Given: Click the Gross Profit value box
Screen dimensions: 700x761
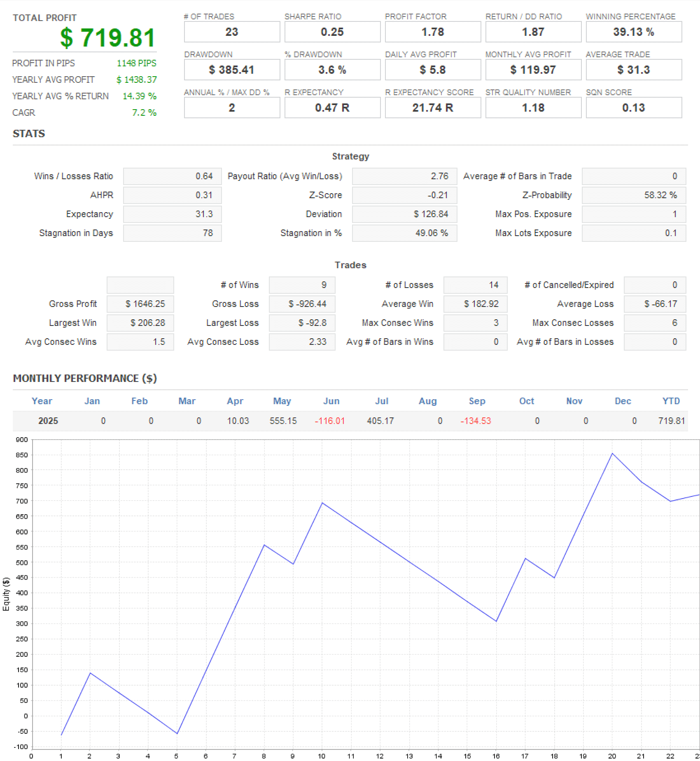Looking at the screenshot, I should pos(140,304).
